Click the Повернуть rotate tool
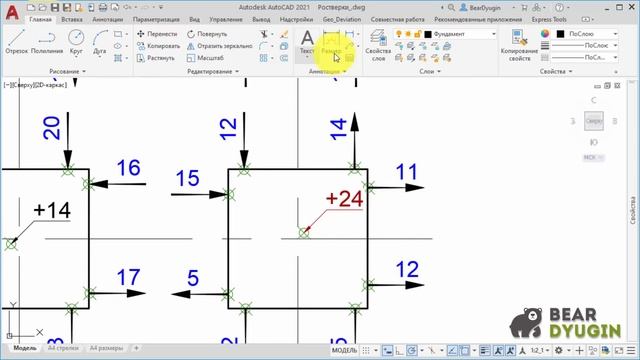640x360 pixels. (x=207, y=34)
